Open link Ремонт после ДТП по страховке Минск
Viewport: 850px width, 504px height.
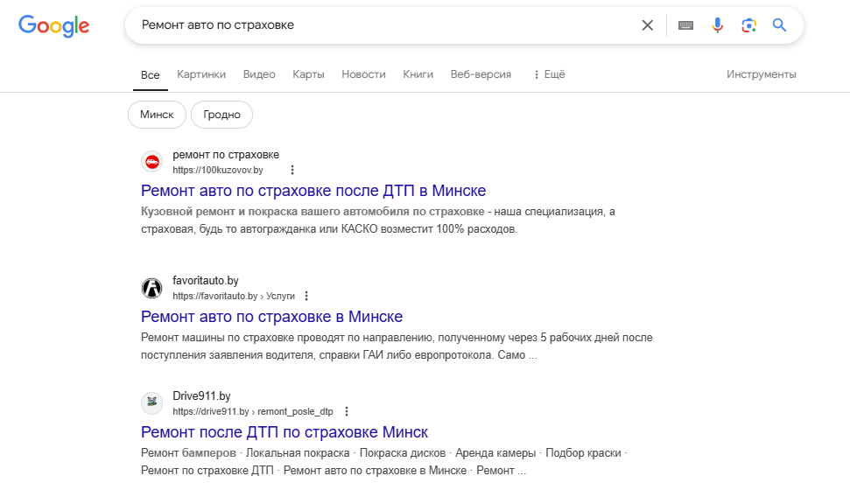[x=285, y=432]
